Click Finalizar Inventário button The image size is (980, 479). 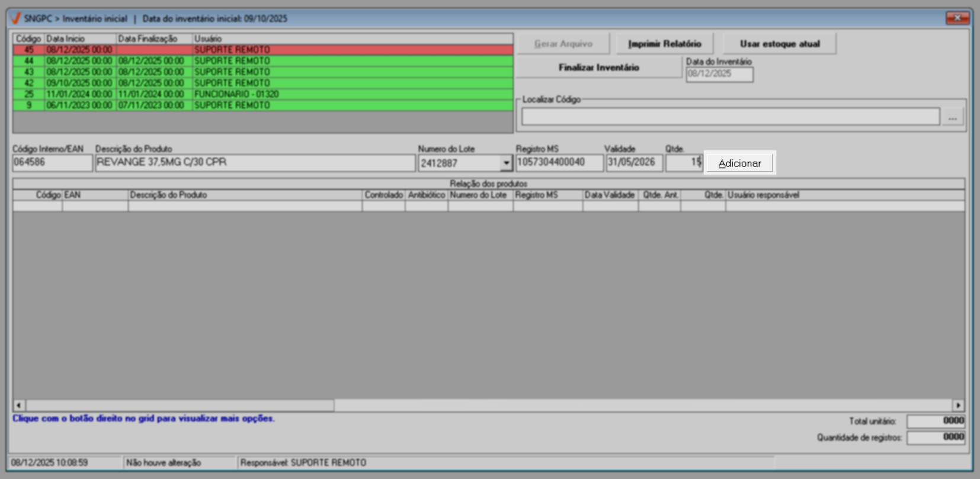[x=598, y=67]
